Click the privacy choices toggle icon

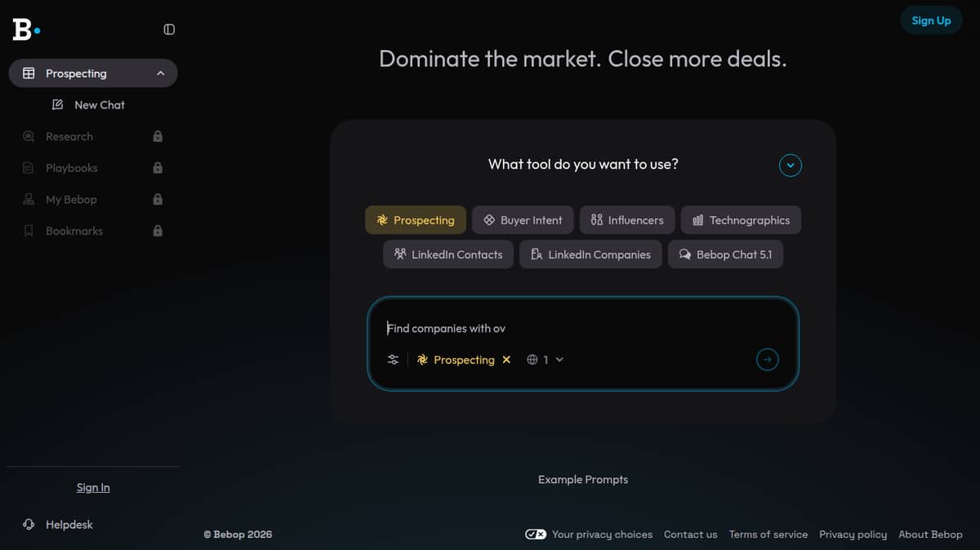(536, 534)
